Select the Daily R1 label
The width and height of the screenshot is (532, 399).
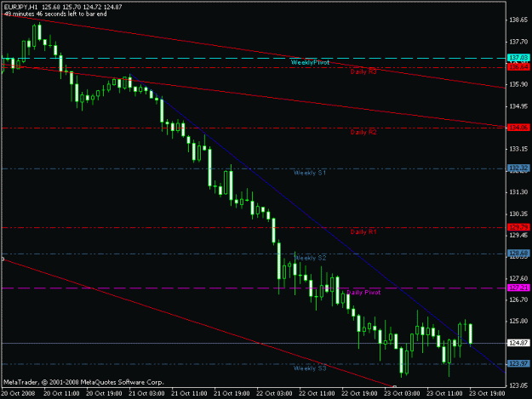[x=363, y=231]
